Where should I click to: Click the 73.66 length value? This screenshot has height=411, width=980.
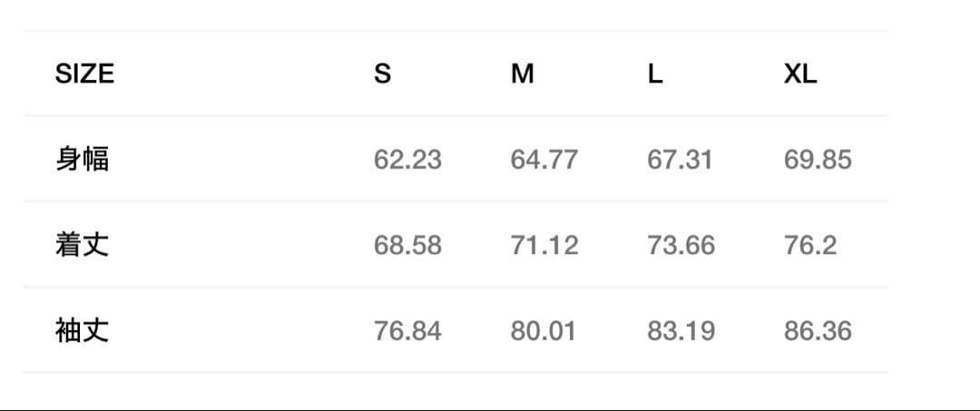(x=681, y=245)
